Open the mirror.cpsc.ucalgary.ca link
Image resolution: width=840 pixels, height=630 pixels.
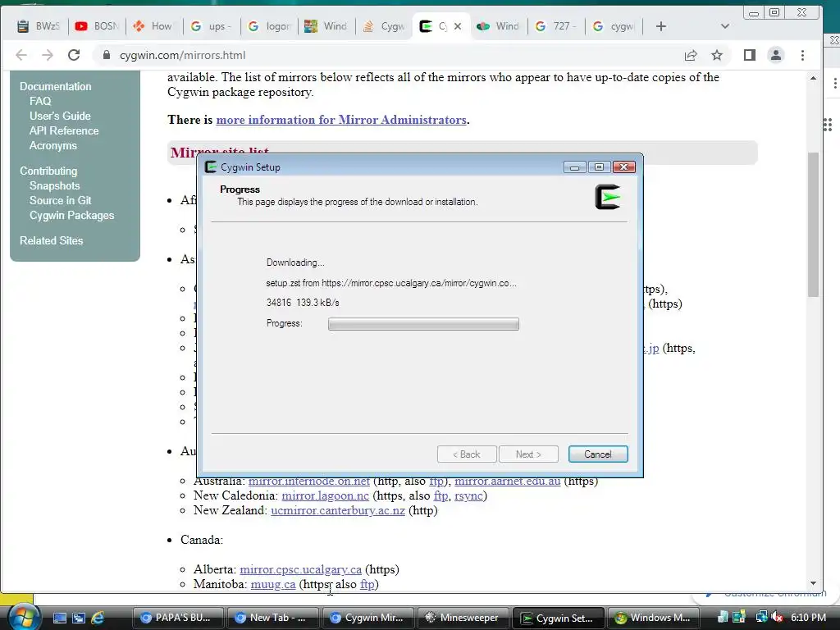point(300,569)
